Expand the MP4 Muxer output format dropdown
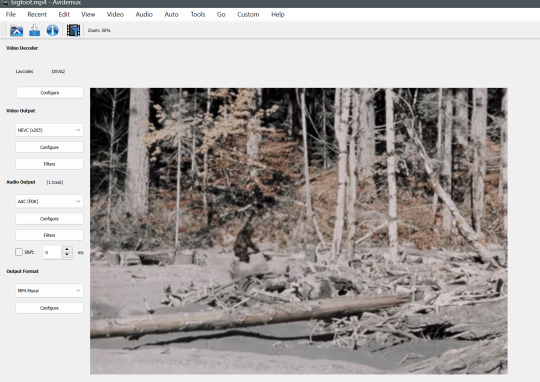Image resolution: width=540 pixels, height=382 pixels. coord(49,291)
